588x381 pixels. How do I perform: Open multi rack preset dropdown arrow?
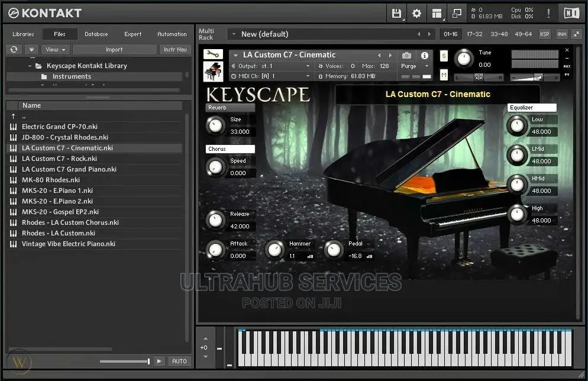coord(234,34)
